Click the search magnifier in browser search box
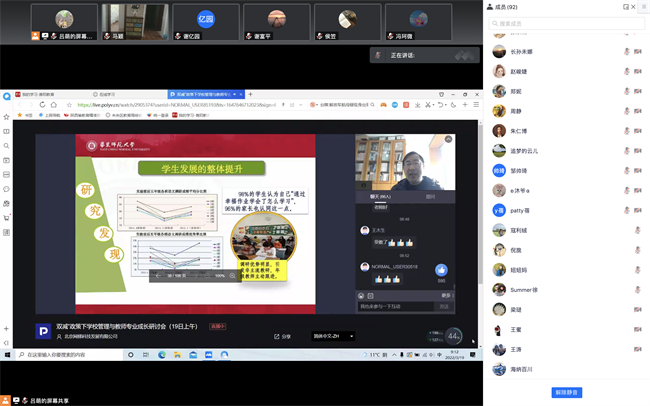 (372, 105)
